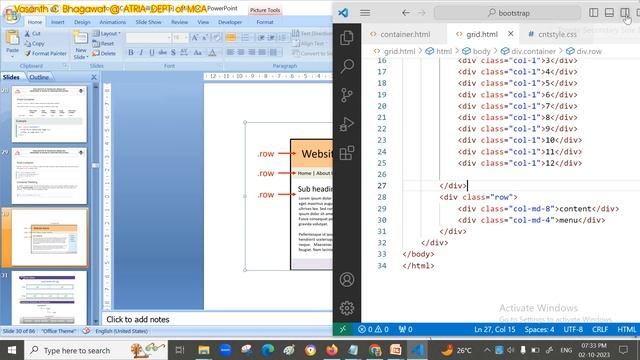Open the font color picker

point(212,53)
